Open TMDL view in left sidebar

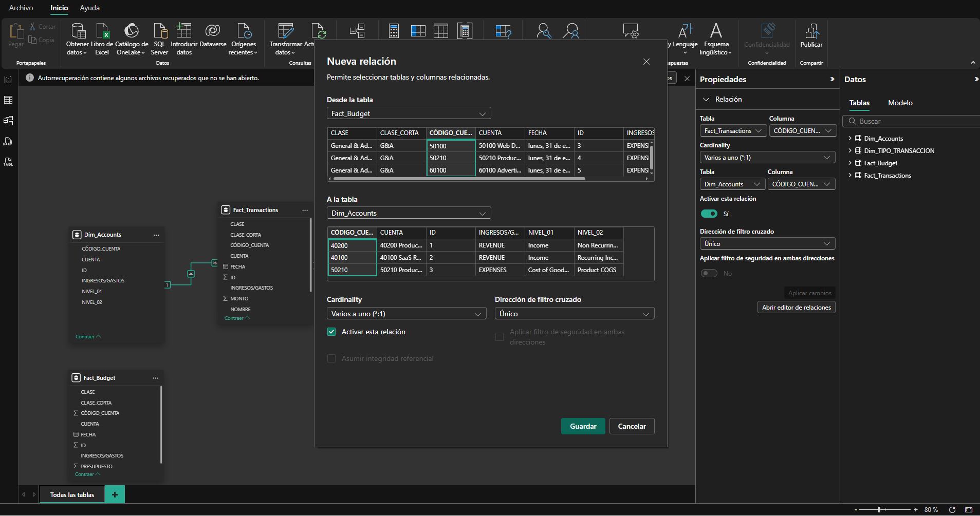(x=8, y=162)
